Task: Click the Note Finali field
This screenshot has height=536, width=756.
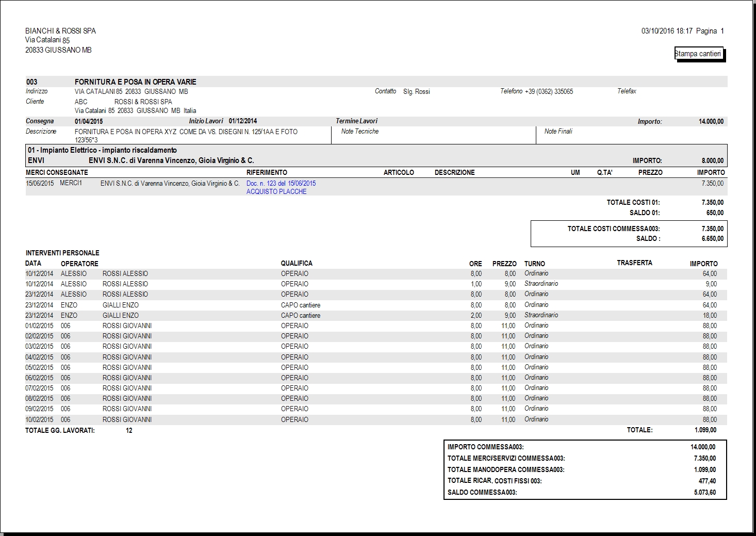Action: pyautogui.click(x=632, y=136)
